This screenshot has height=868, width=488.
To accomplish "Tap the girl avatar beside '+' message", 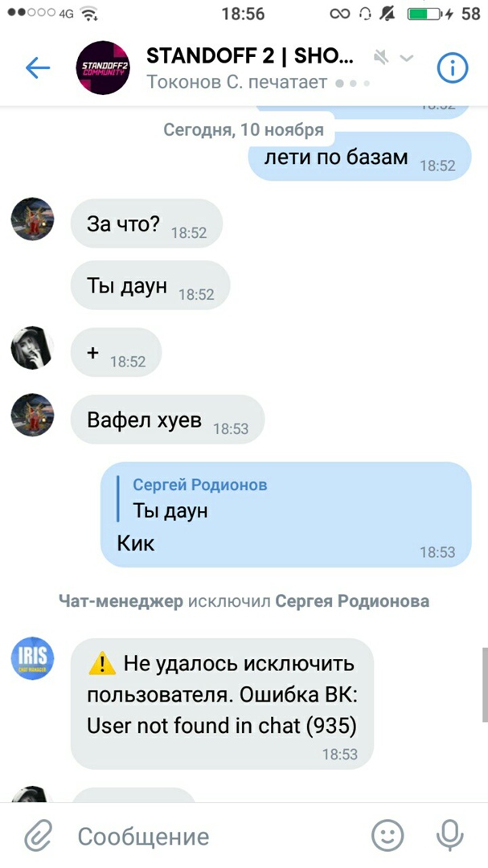I will (33, 348).
